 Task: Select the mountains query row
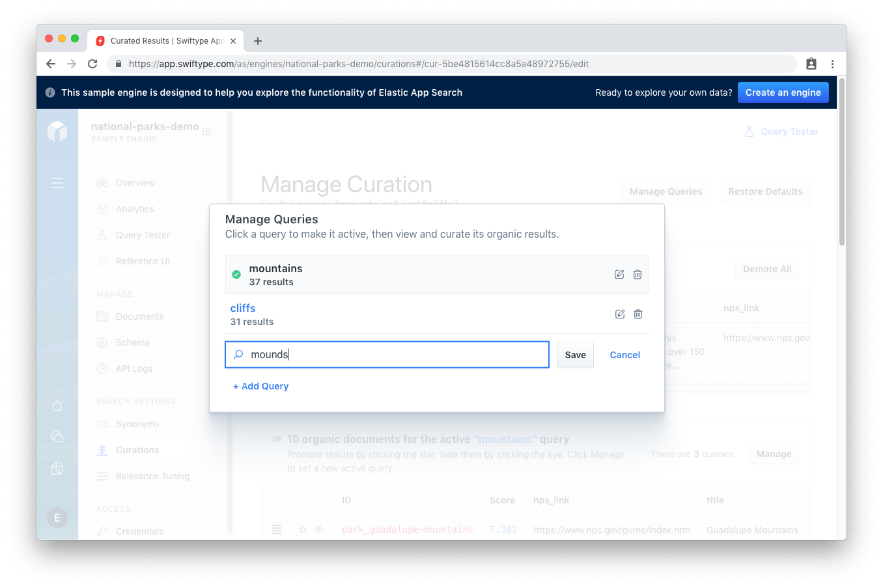coord(437,275)
